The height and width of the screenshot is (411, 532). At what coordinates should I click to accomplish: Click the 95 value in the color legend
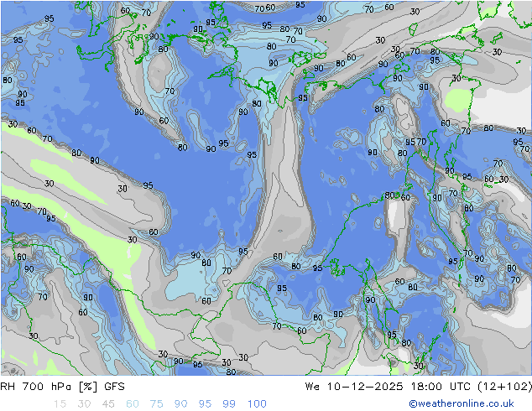tap(205, 404)
